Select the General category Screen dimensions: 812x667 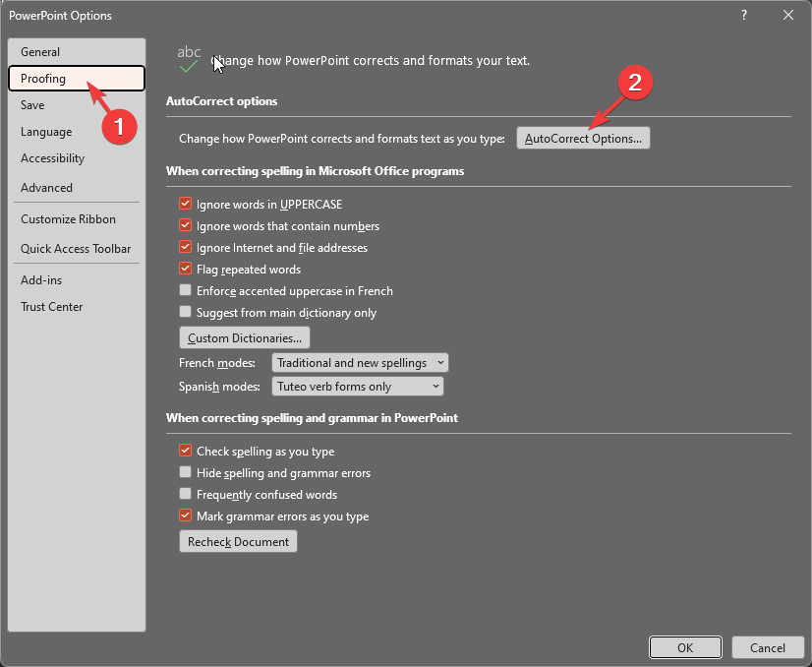click(77, 52)
